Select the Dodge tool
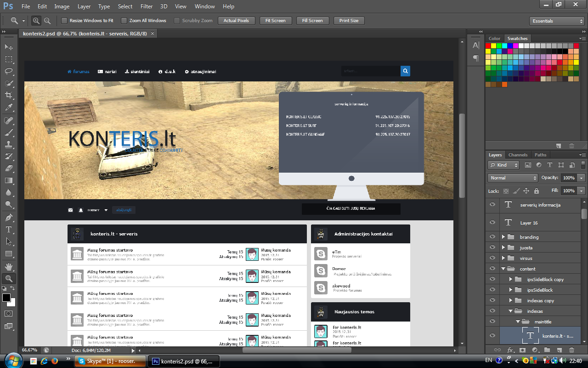Image resolution: width=588 pixels, height=368 pixels. tap(8, 204)
